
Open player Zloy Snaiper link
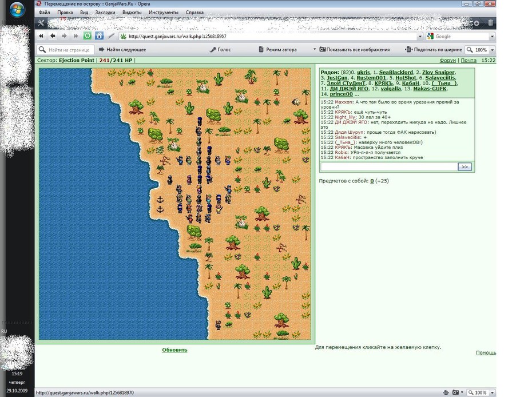pos(438,72)
